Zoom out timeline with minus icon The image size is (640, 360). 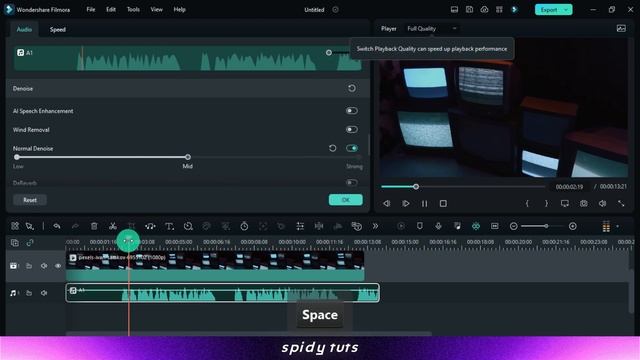513,226
